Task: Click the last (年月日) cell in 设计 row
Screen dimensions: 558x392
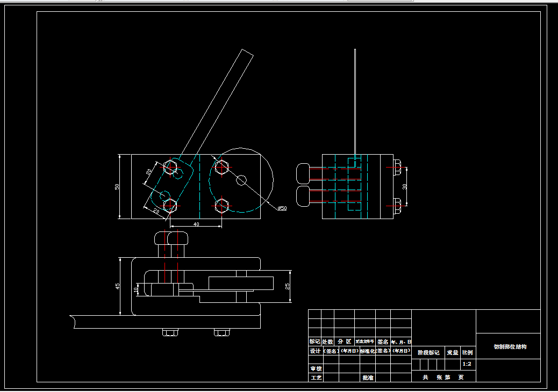Action: [x=401, y=351]
